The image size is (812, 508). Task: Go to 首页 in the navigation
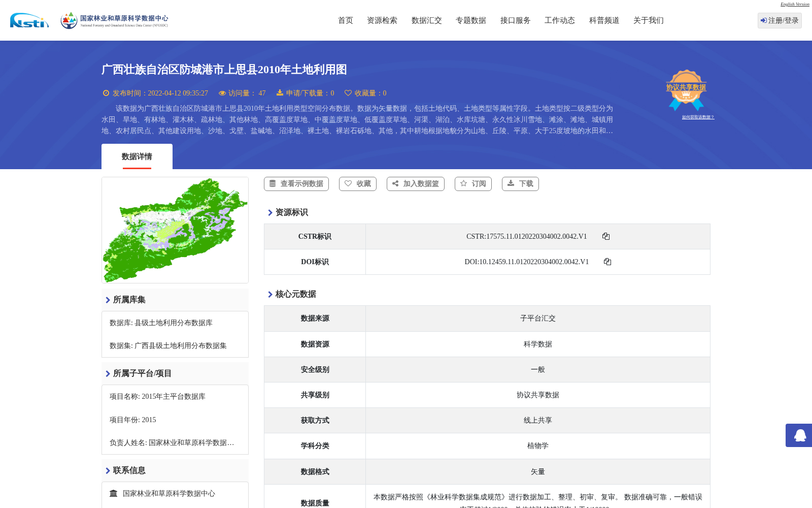(346, 20)
